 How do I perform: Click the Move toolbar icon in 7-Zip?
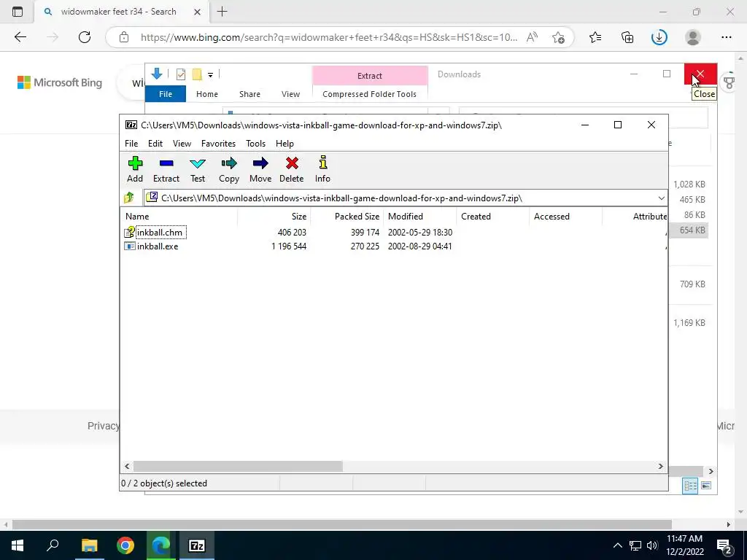[x=260, y=169]
